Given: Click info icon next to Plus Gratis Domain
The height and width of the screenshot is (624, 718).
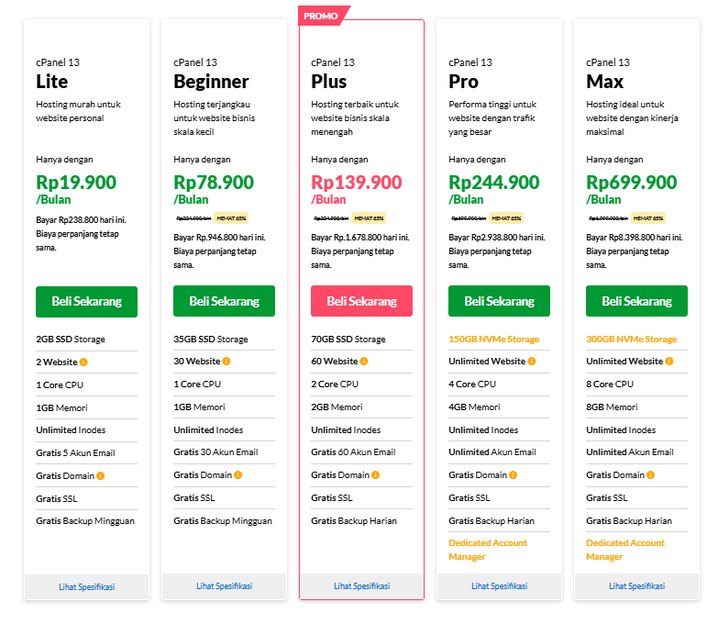Looking at the screenshot, I should click(x=376, y=475).
